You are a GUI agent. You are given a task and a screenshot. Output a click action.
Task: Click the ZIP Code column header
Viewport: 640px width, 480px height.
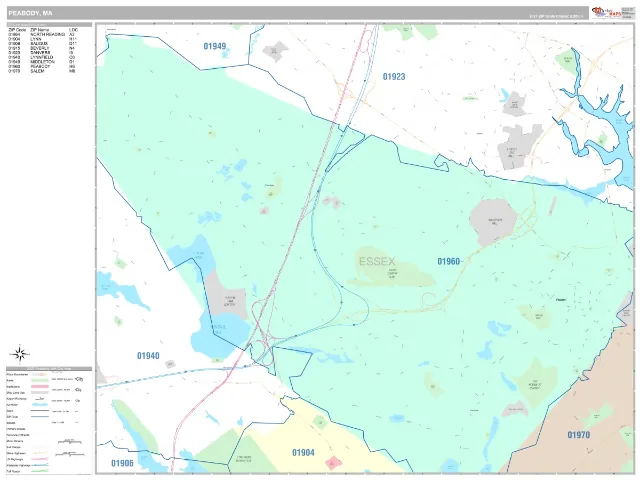click(x=17, y=30)
